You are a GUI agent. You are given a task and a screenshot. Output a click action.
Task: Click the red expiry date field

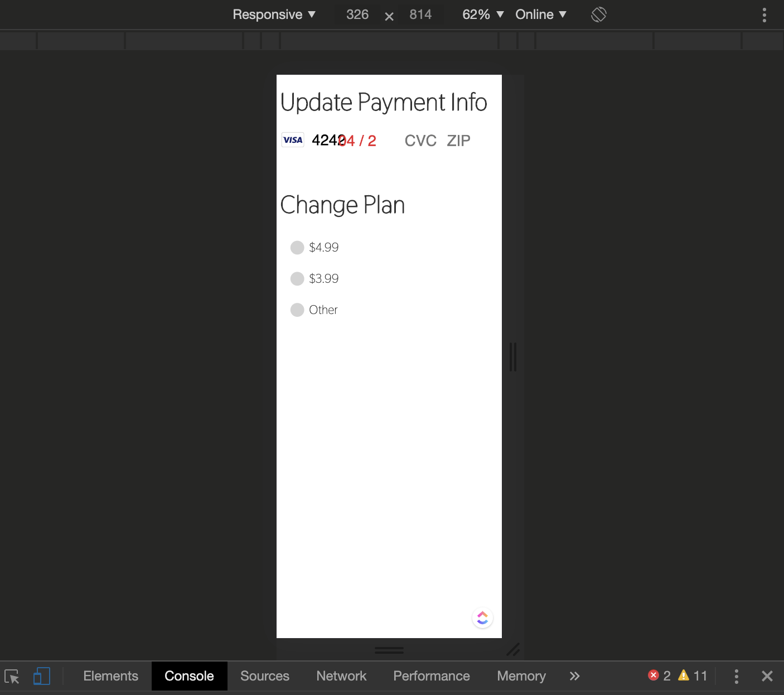[357, 141]
